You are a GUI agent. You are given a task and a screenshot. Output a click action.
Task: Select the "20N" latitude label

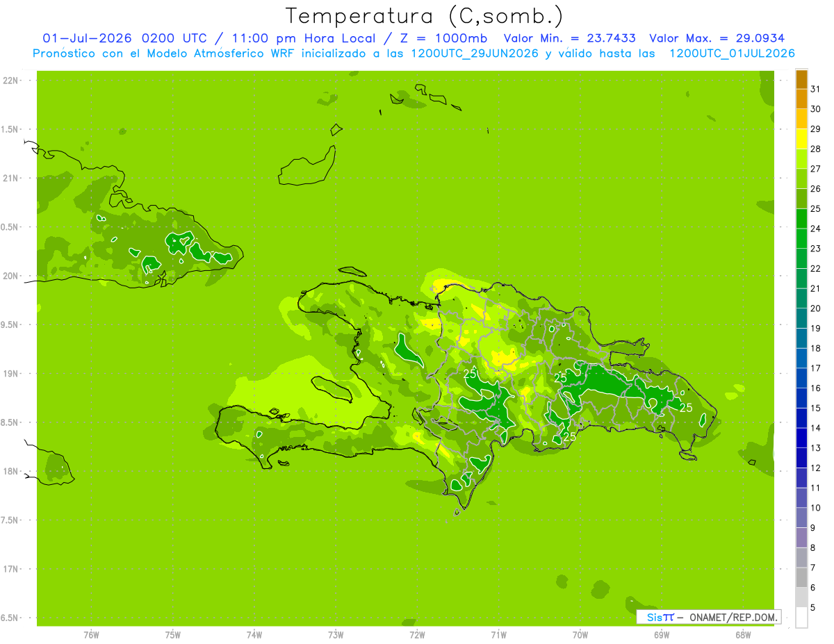click(10, 276)
